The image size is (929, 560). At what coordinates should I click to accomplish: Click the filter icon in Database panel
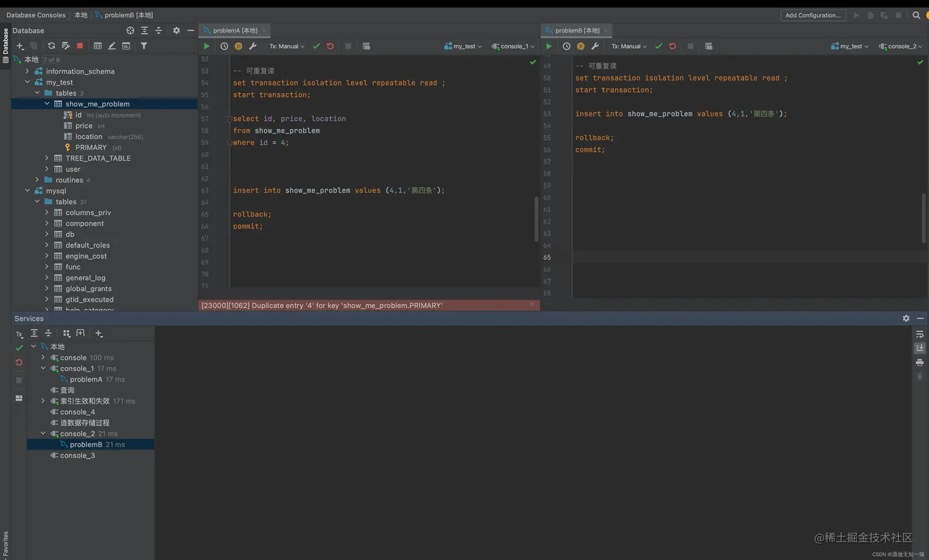144,46
